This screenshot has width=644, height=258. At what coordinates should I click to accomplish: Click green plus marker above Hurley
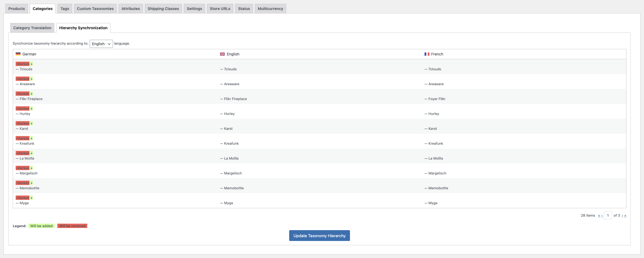[31, 109]
